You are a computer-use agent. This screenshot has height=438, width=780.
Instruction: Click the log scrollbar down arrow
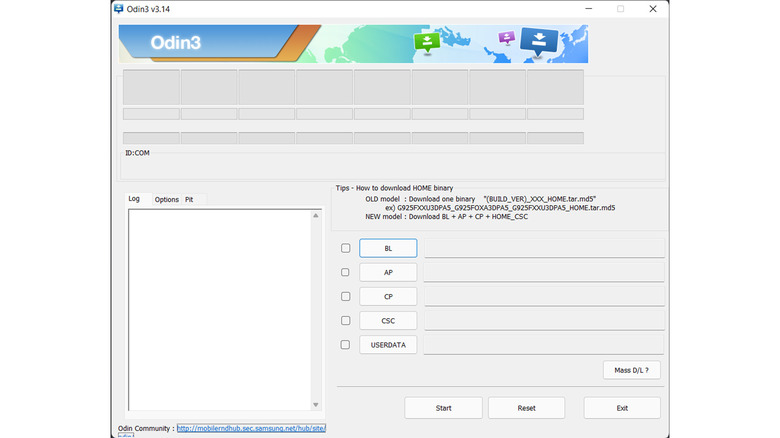coord(315,405)
